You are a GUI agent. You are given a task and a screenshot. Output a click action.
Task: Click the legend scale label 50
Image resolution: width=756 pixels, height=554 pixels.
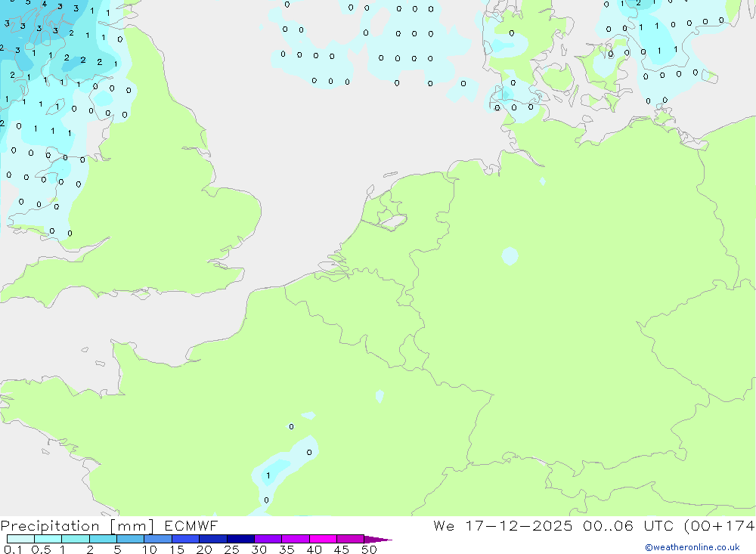coord(369,549)
